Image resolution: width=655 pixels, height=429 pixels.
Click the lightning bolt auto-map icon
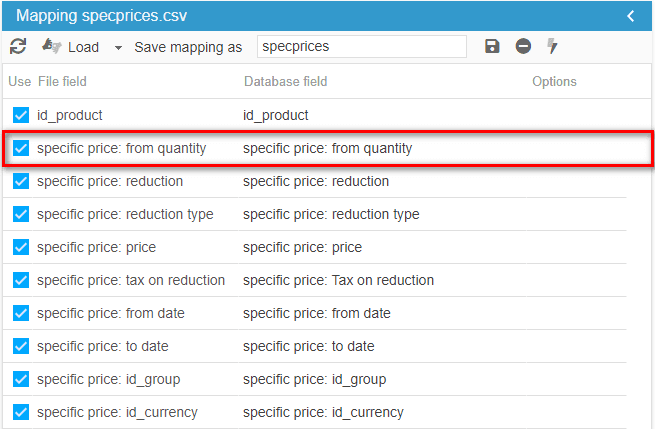(x=552, y=47)
